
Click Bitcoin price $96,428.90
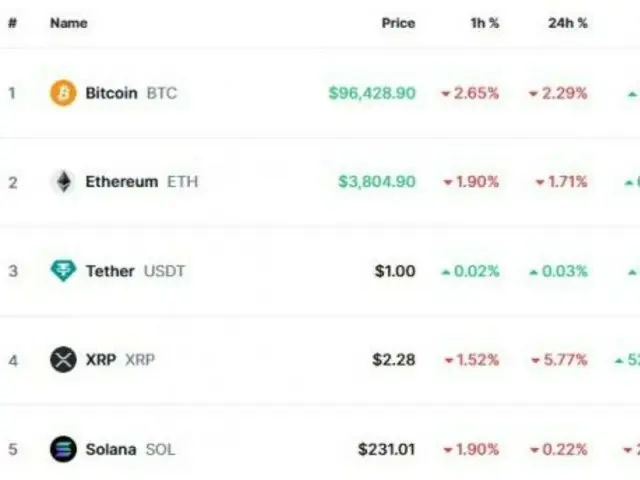coord(371,94)
